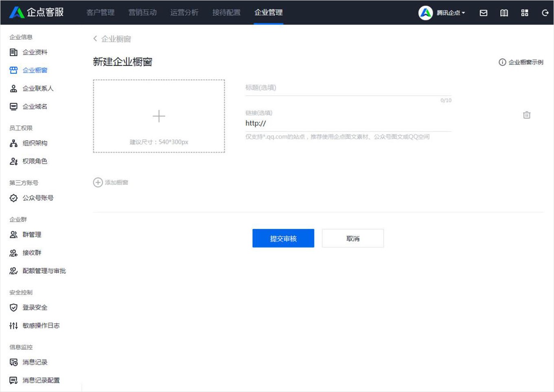点击返回企业橱窗列表的箭头

click(x=95, y=39)
